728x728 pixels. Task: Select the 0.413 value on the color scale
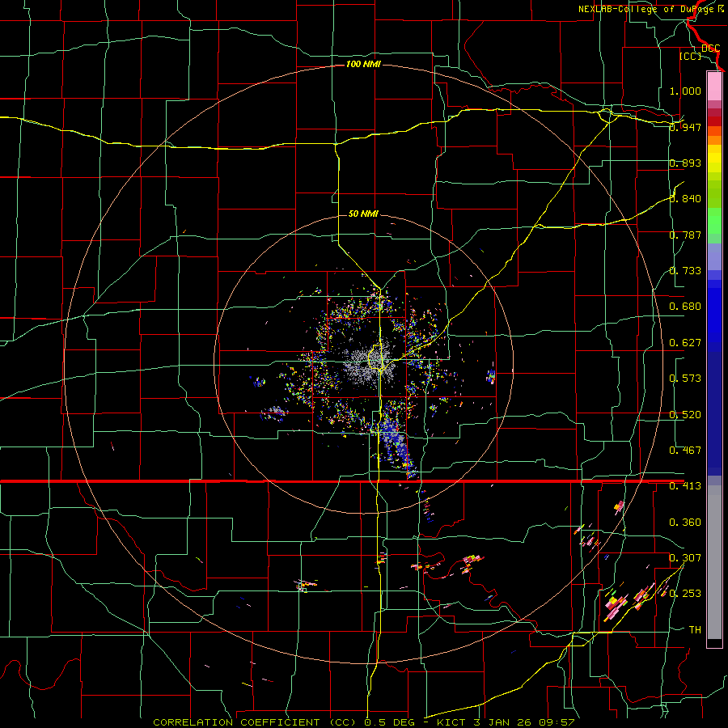tap(685, 486)
